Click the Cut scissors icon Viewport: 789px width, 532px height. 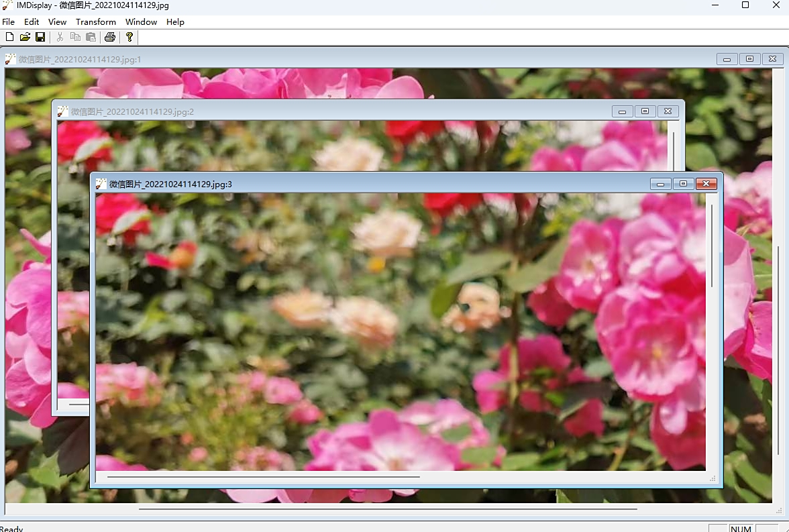pos(60,37)
